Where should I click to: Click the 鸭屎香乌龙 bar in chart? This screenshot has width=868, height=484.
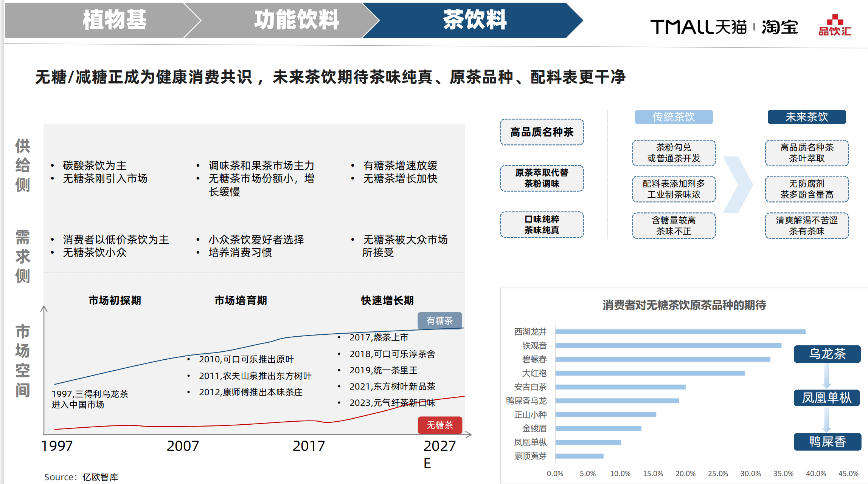pos(617,400)
